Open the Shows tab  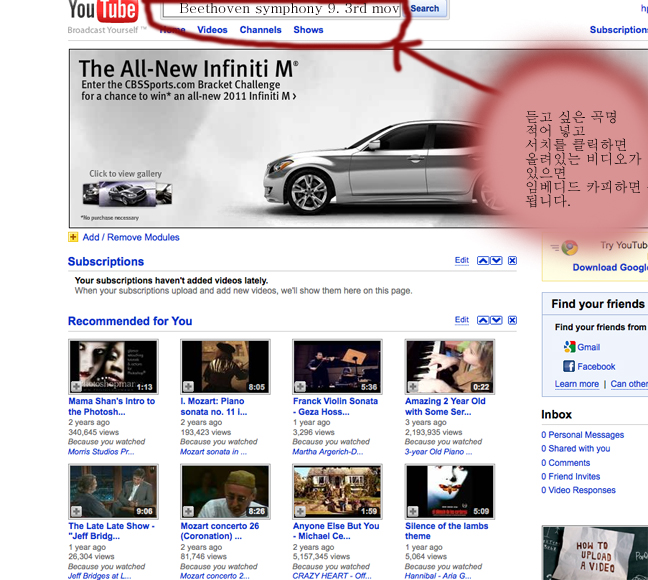(x=308, y=30)
